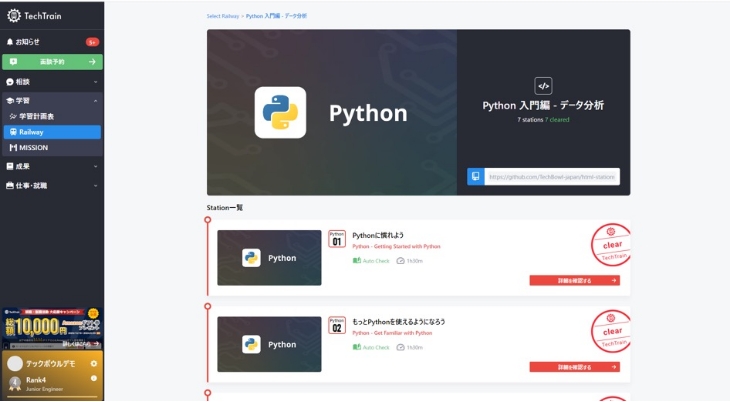The width and height of the screenshot is (730, 402).
Task: Open the 10,000円 campaign banner
Action: [52, 328]
